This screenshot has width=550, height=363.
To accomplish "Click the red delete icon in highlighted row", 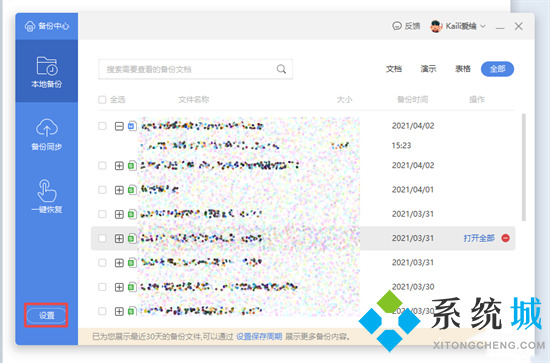I will pyautogui.click(x=505, y=238).
